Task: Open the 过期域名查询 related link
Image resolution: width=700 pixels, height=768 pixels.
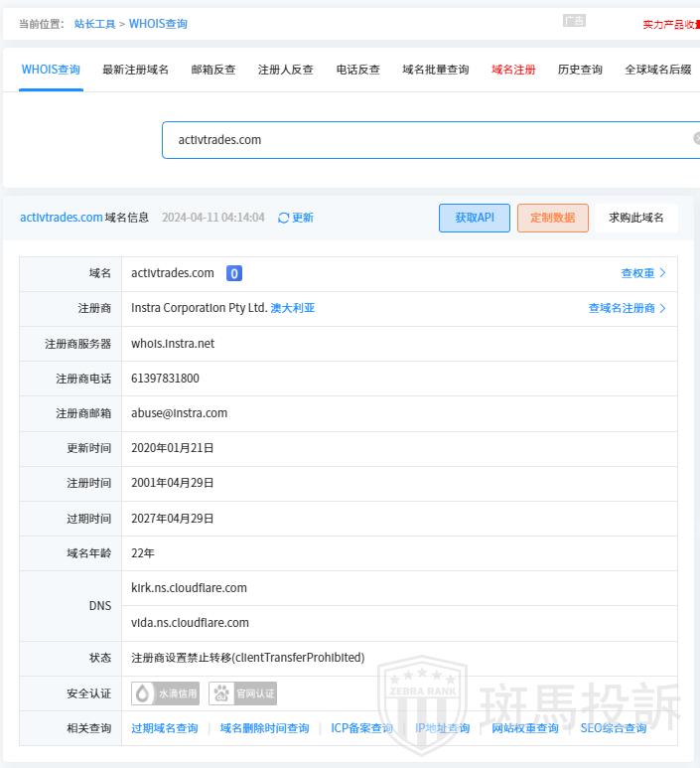Action: point(165,728)
